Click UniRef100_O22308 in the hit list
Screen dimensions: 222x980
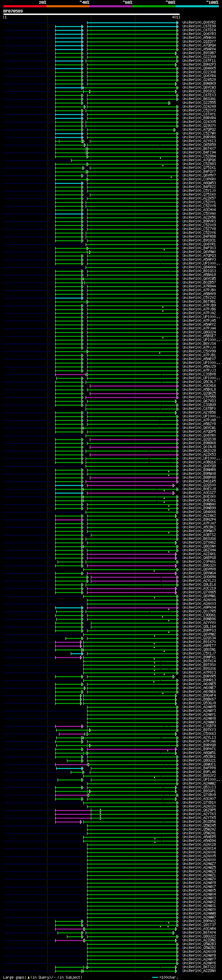[199, 72]
